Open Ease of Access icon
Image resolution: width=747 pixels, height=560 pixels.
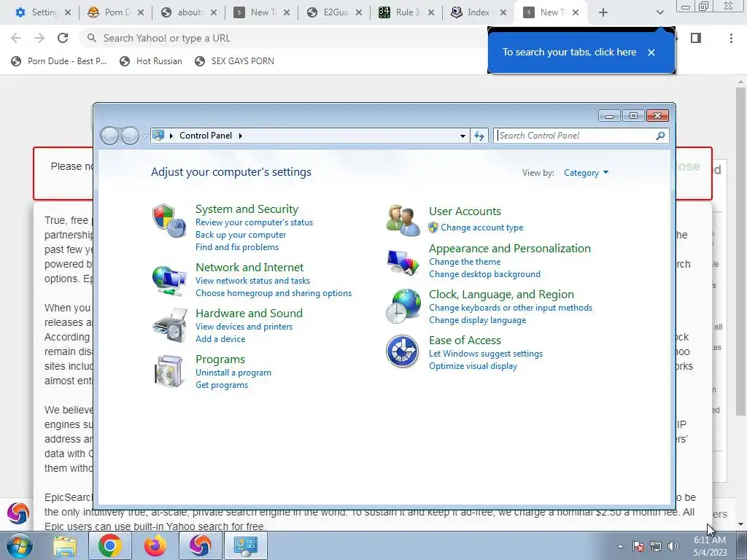(x=403, y=352)
